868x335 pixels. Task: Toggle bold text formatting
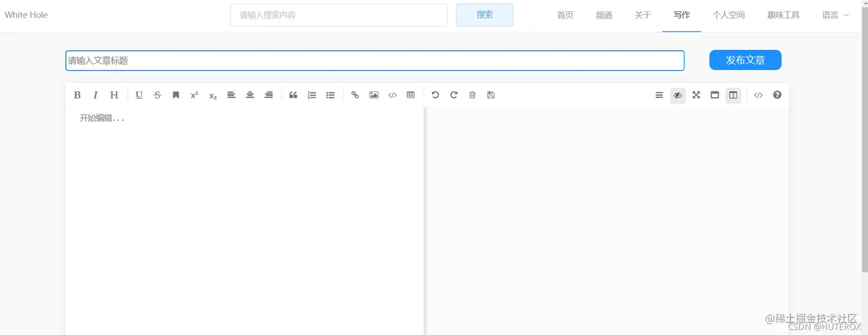(77, 95)
